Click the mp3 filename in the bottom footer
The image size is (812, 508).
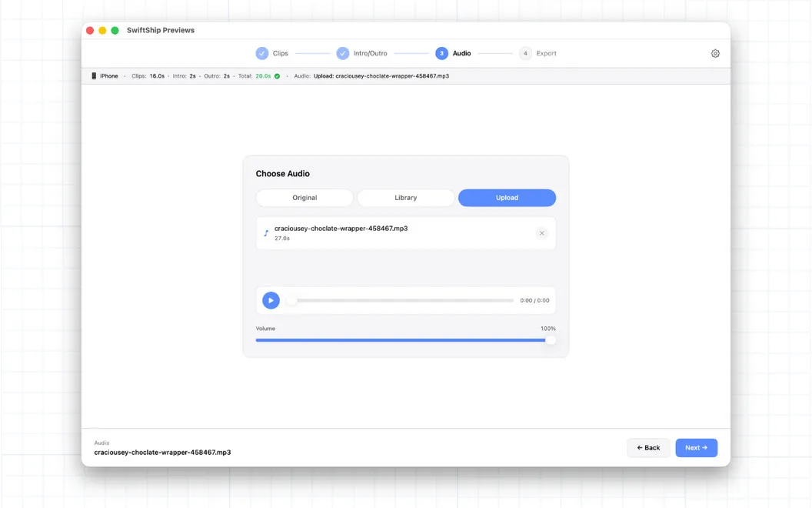tap(162, 452)
